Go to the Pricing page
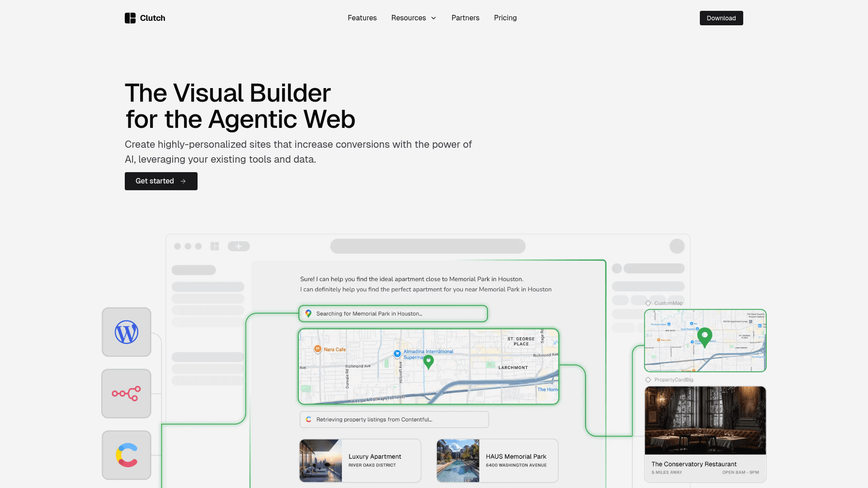This screenshot has width=868, height=488. click(505, 18)
